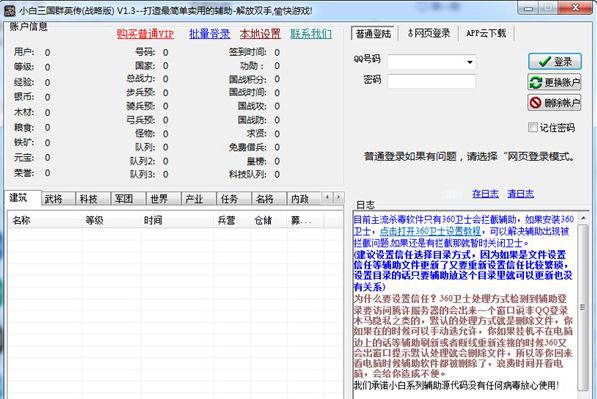Select the 科技 tab
The image size is (597, 399).
click(94, 199)
